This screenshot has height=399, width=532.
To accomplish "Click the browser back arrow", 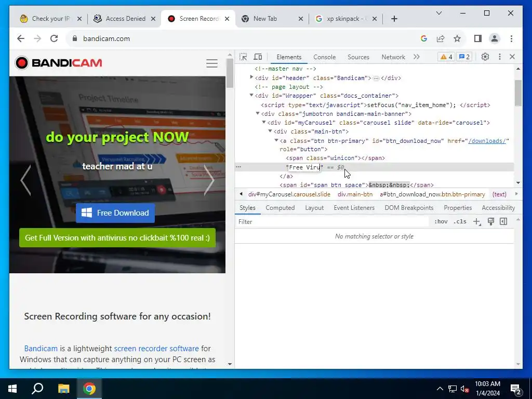I will tap(21, 38).
